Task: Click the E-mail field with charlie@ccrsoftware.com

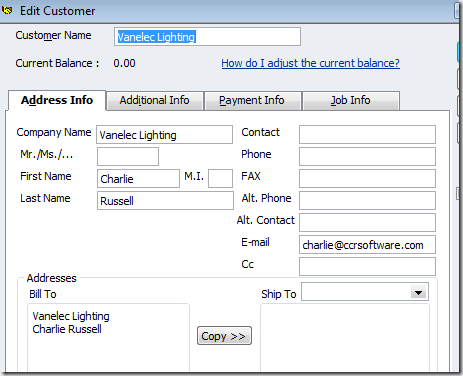Action: coord(367,245)
